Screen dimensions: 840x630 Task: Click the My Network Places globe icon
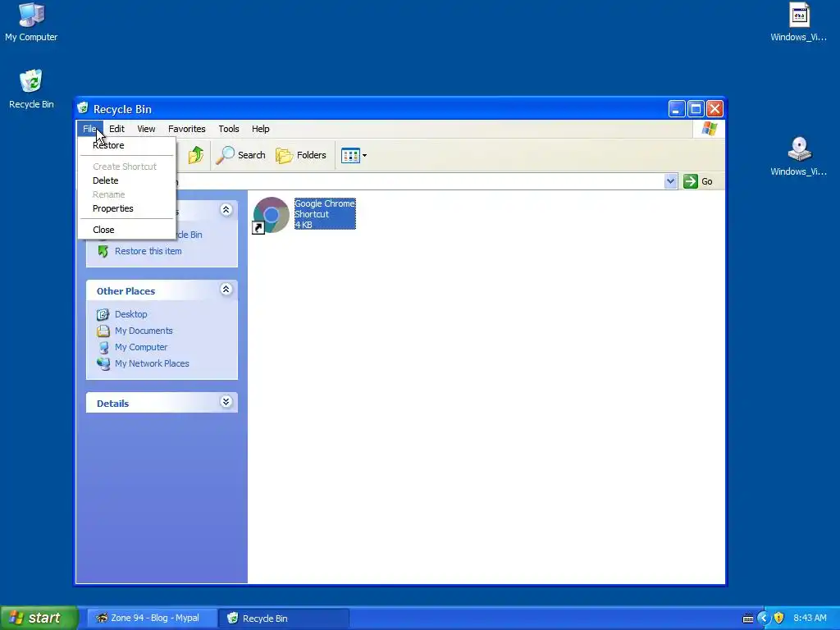(x=103, y=363)
